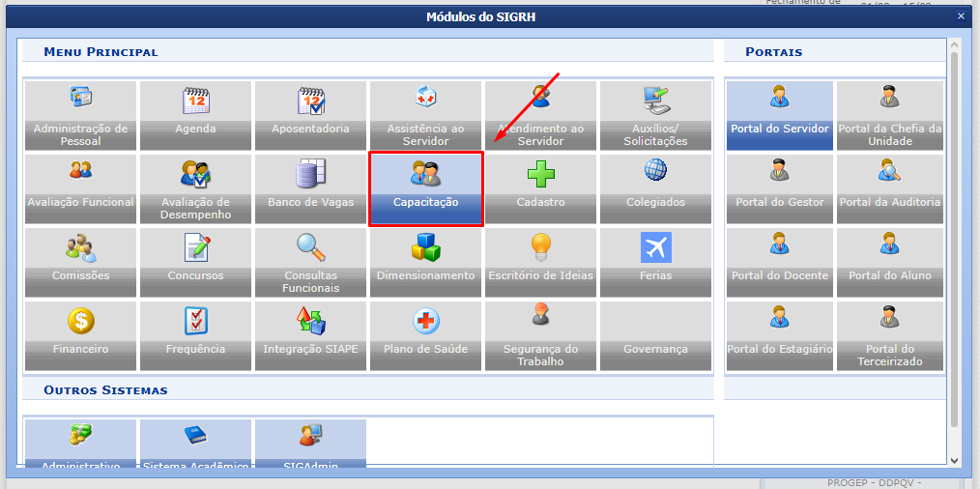
Task: Open Atendimento ao Servidor module
Action: pos(540,116)
